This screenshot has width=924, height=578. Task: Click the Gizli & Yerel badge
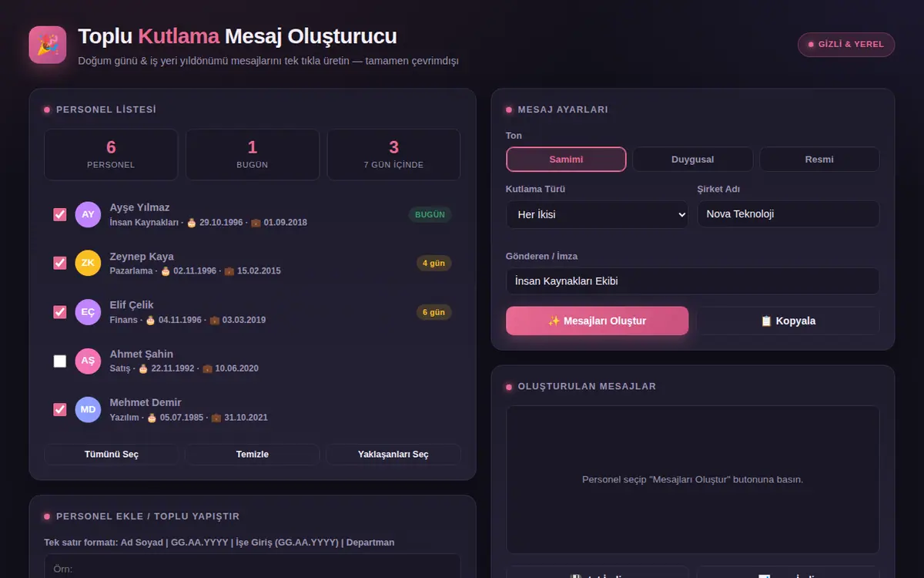[x=846, y=45]
